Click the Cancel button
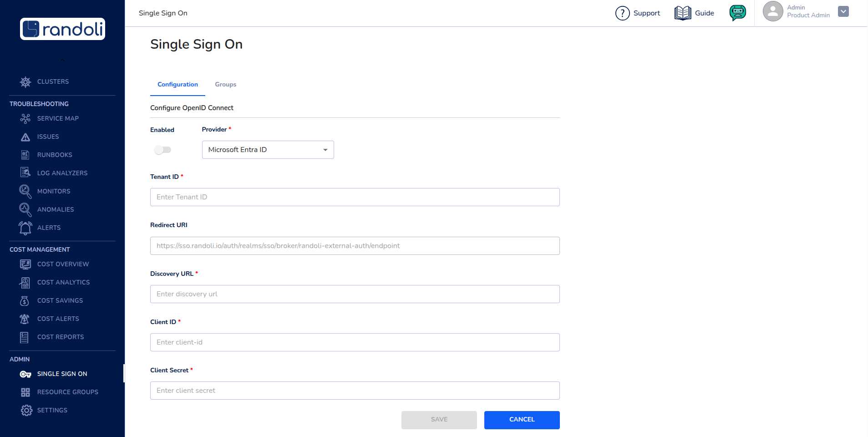868x437 pixels. point(522,420)
